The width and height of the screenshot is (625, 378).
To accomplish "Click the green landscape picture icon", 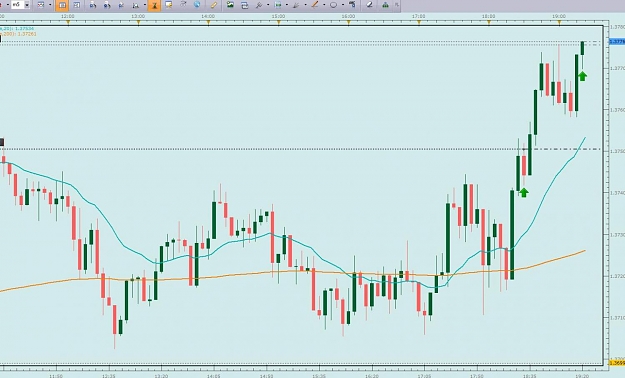I will (230, 5).
